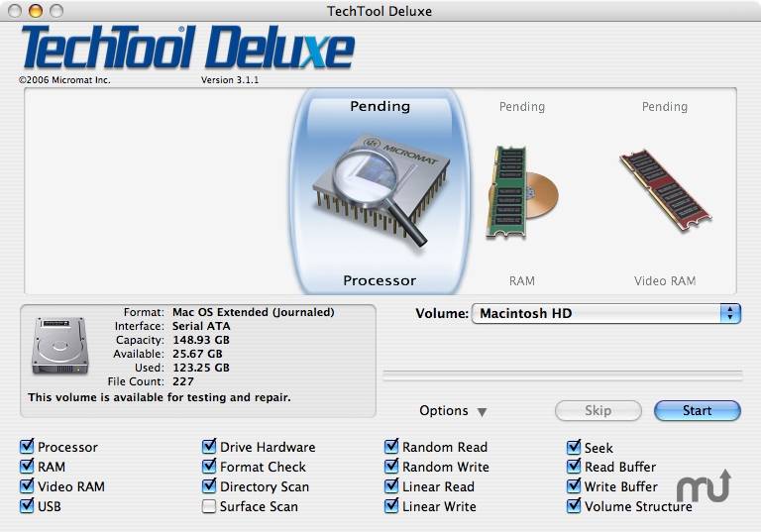Click the RAM label under module icon
761x532 pixels.
tap(522, 281)
